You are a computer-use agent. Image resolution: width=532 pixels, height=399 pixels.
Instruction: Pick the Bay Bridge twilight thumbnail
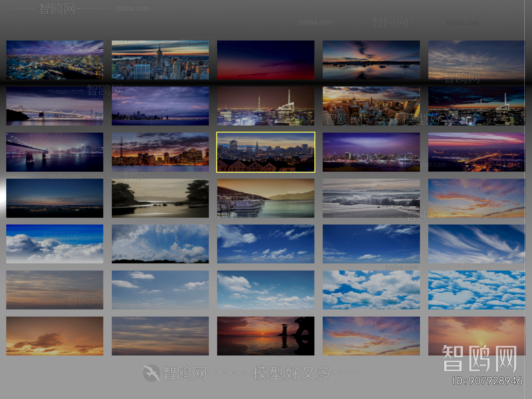55,106
